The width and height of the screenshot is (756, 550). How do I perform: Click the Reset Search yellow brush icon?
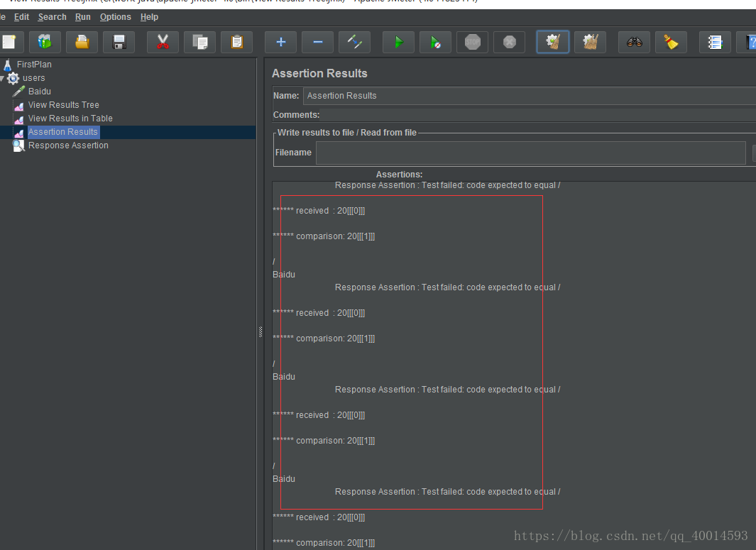click(671, 42)
